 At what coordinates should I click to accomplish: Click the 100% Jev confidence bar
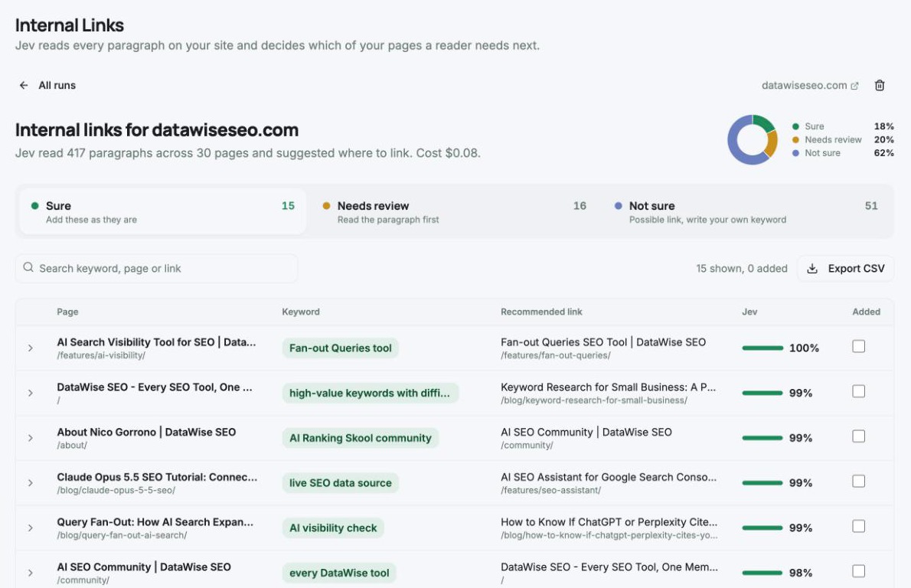click(762, 348)
